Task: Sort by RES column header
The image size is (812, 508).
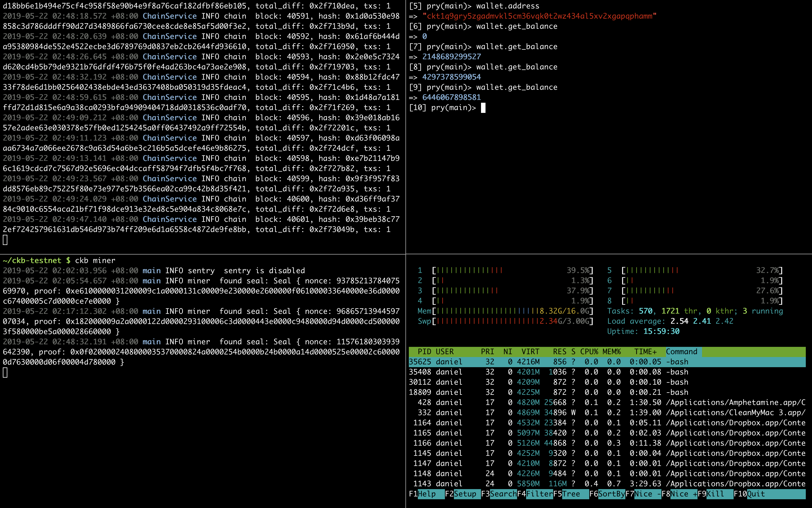Action: pos(560,352)
